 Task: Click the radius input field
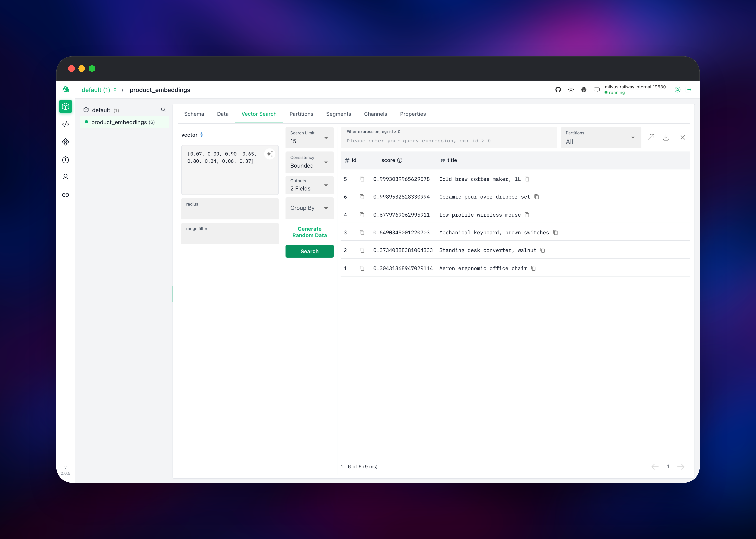pos(230,209)
